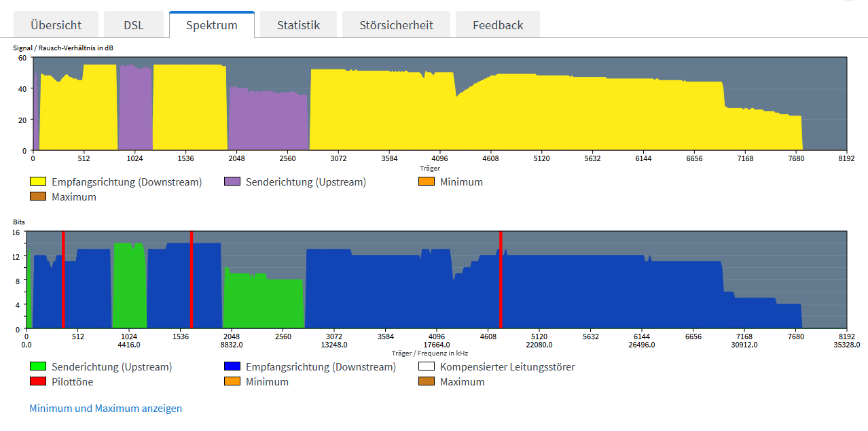Image resolution: width=868 pixels, height=431 pixels.
Task: Click red Pilottöne legend swatch
Action: pyautogui.click(x=38, y=382)
